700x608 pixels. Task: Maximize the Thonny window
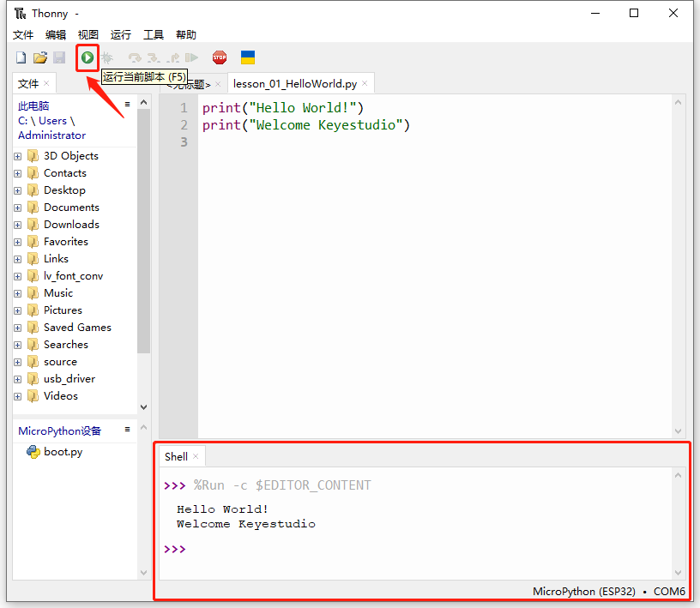click(633, 13)
